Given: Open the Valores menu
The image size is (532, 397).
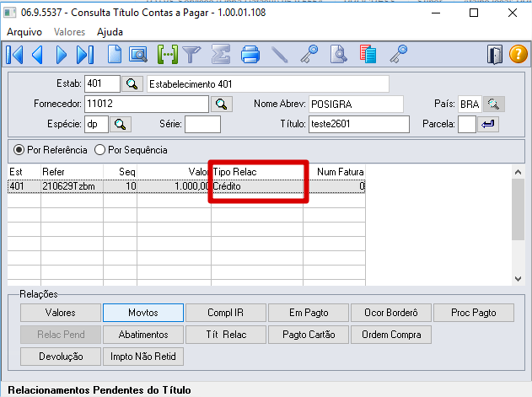Looking at the screenshot, I should (x=69, y=32).
